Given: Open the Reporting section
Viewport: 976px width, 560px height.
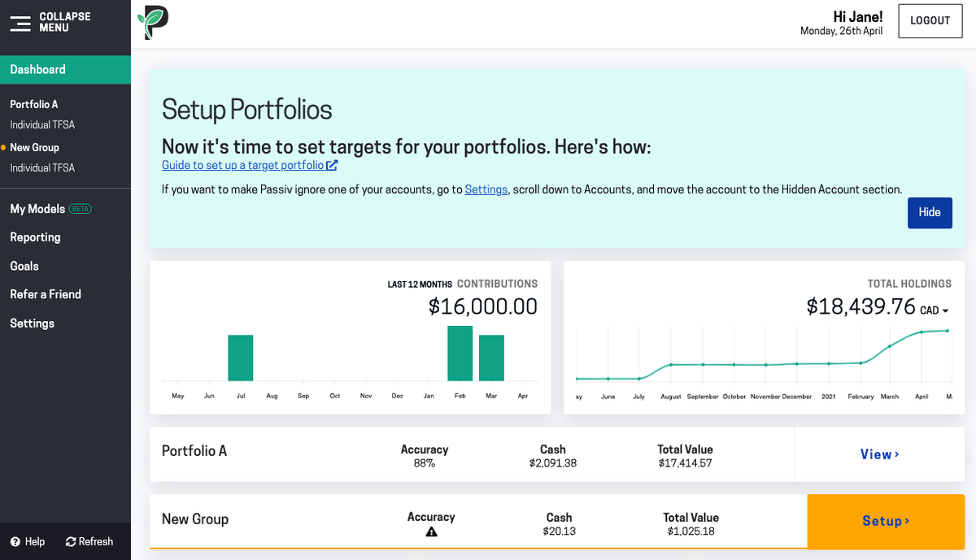Looking at the screenshot, I should click(x=35, y=237).
